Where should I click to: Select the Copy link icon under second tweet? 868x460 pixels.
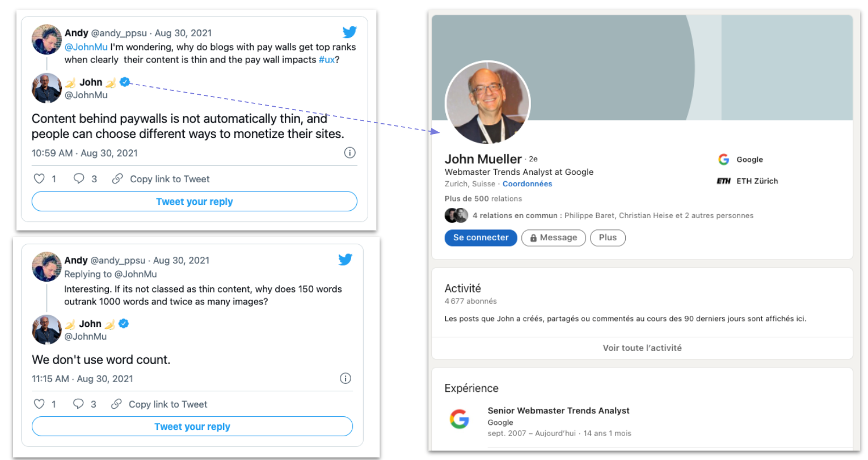point(117,404)
